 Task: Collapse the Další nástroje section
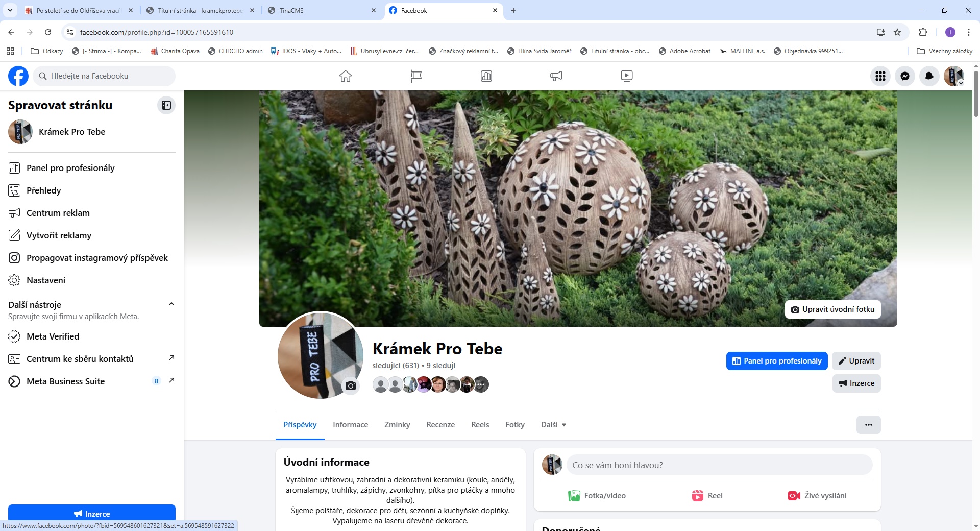pos(171,304)
